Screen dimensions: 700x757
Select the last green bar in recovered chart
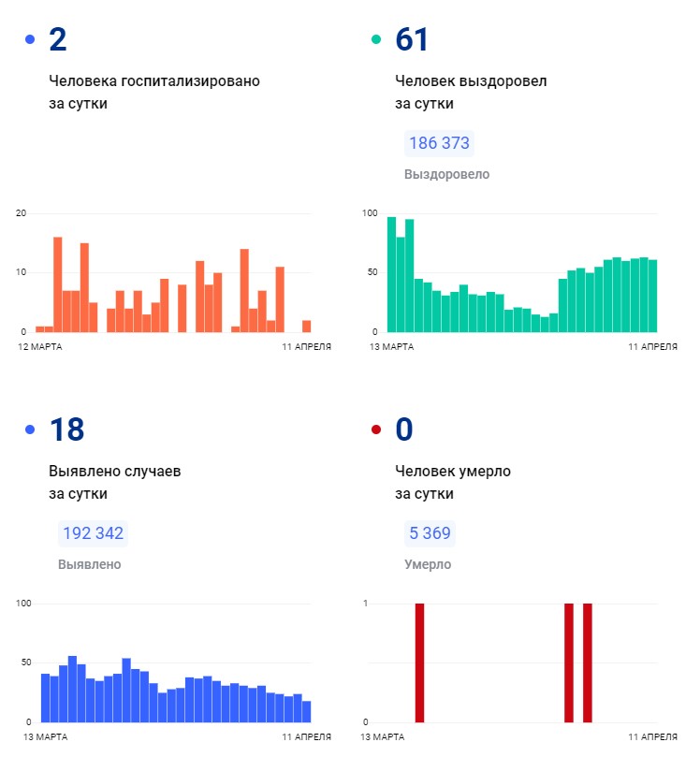tap(652, 296)
